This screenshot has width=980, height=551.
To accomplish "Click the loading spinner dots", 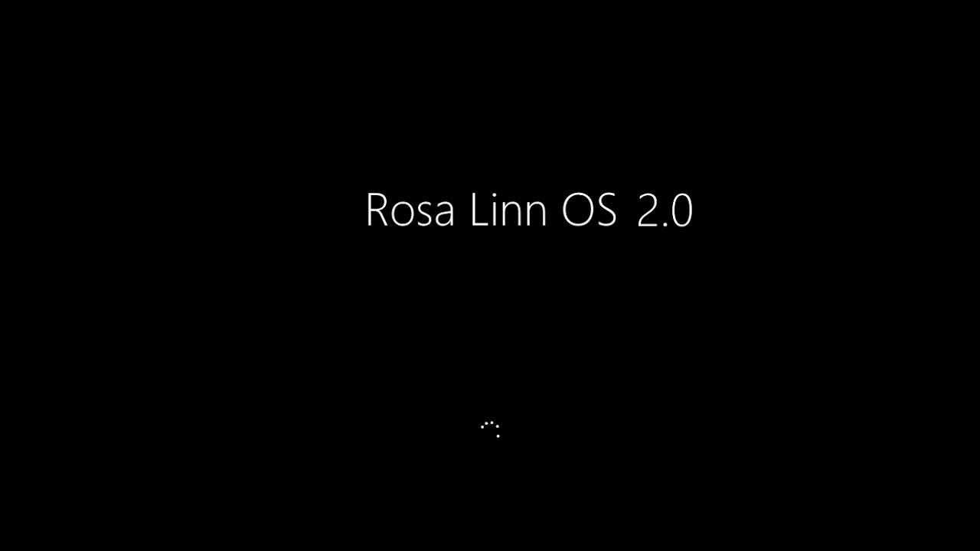I will (x=490, y=429).
